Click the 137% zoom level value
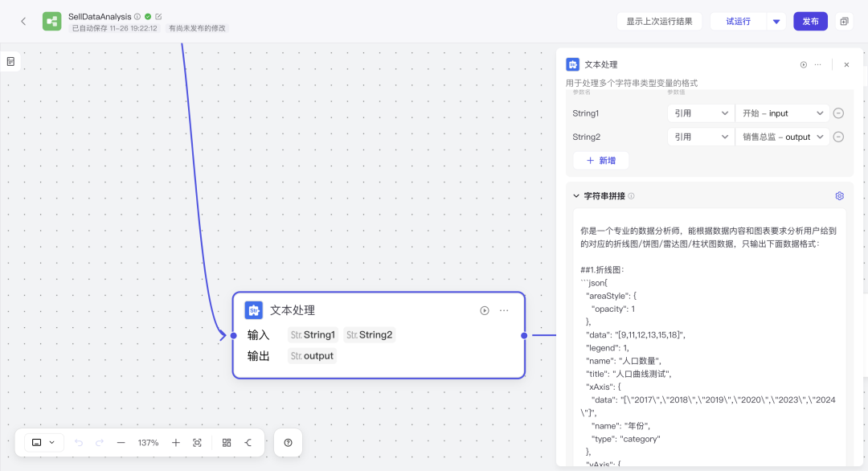 (148, 443)
